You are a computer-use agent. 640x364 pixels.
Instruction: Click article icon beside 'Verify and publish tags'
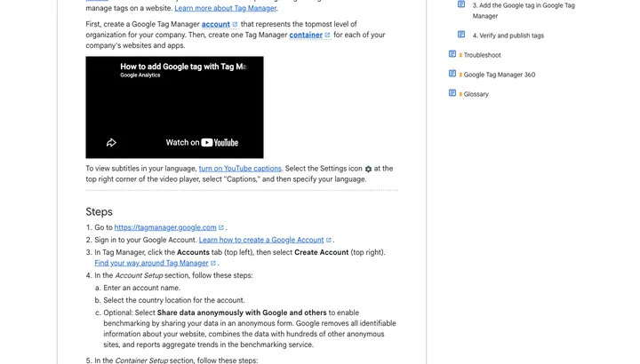(461, 35)
